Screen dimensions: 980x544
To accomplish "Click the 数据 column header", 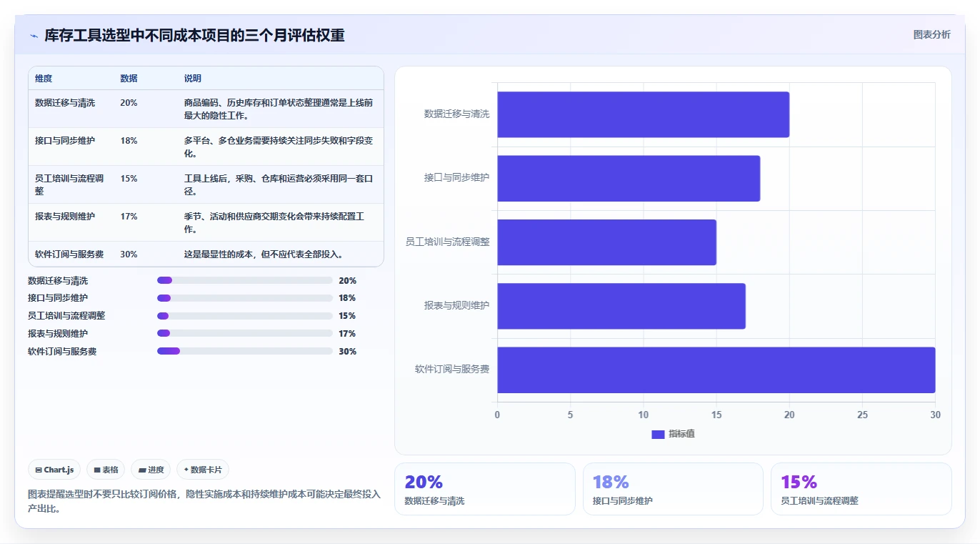I will (x=129, y=79).
